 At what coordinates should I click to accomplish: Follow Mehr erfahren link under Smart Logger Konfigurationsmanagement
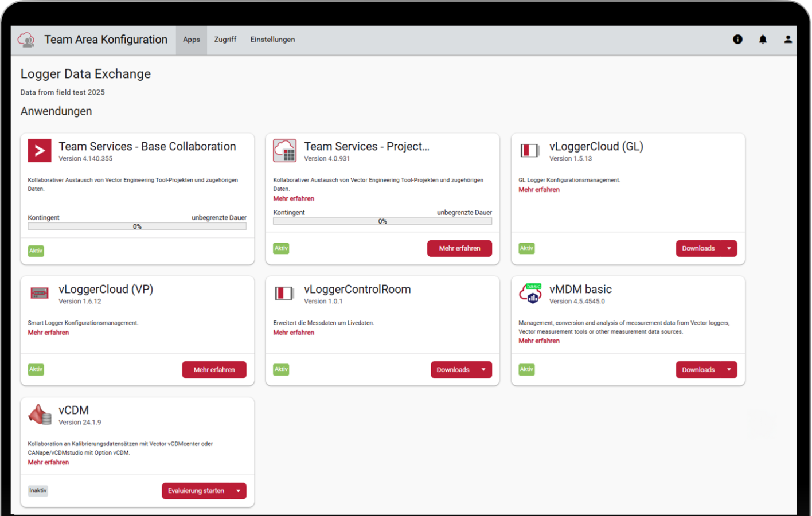[48, 333]
